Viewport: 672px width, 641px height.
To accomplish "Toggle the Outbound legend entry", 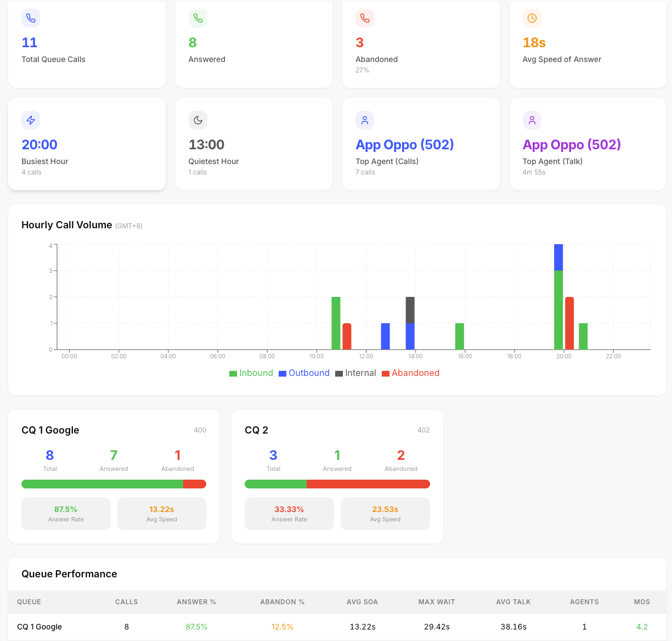I will pyautogui.click(x=304, y=373).
